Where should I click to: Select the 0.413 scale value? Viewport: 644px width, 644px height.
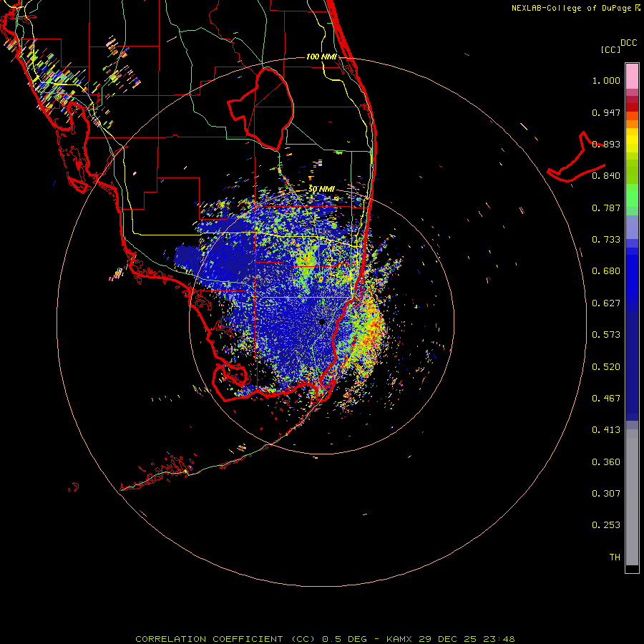606,430
